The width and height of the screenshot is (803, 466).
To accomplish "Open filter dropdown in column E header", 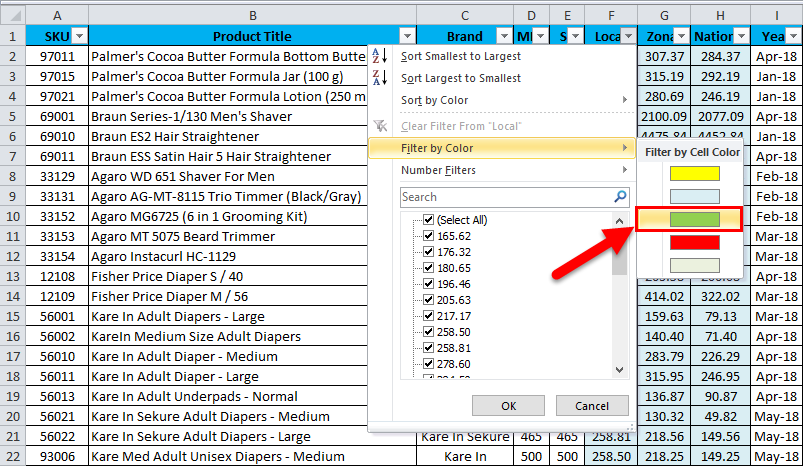I will tap(576, 36).
